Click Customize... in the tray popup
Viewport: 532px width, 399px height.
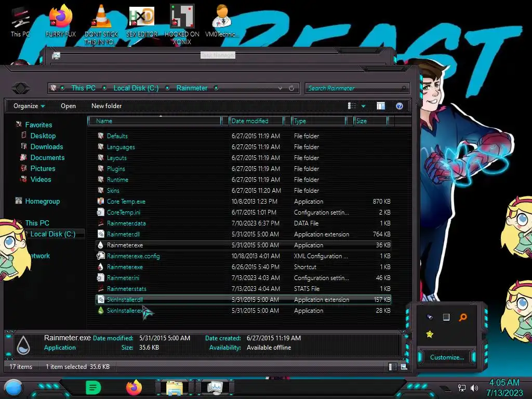pos(446,357)
